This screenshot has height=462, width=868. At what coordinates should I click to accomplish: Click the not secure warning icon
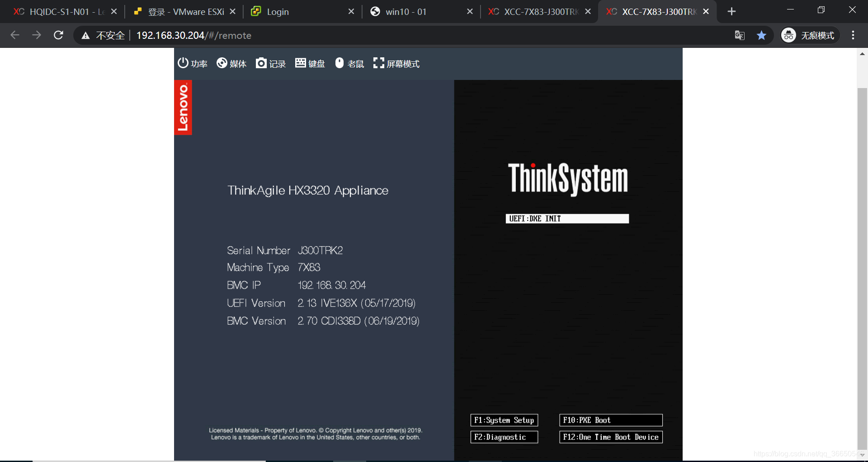pos(85,35)
